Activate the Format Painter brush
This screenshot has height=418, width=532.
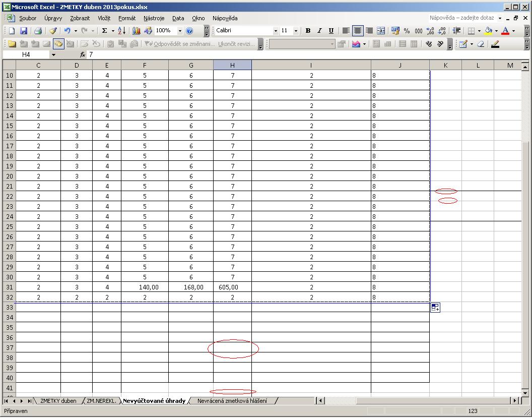53,31
